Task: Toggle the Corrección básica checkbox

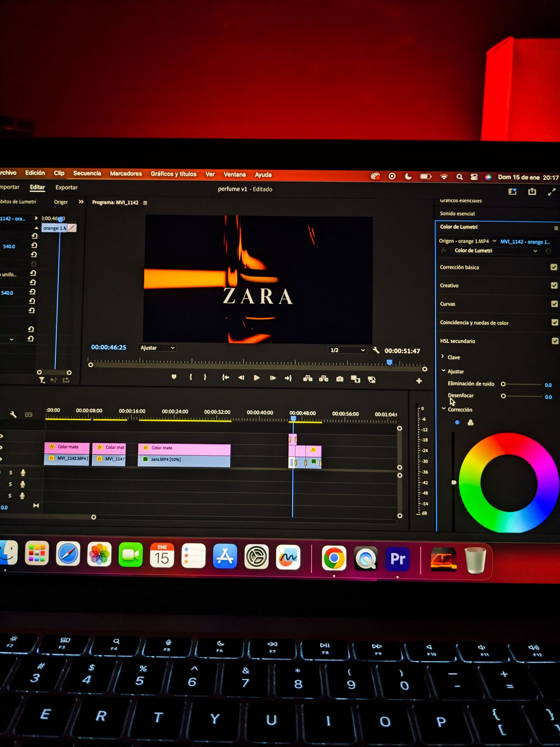Action: point(554,267)
